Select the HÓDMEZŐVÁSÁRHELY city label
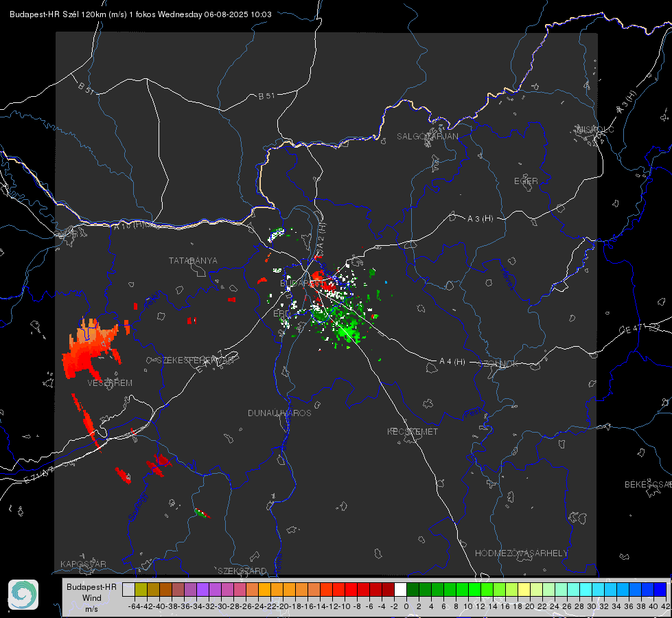Viewport: 672px width, 618px height. click(x=521, y=553)
